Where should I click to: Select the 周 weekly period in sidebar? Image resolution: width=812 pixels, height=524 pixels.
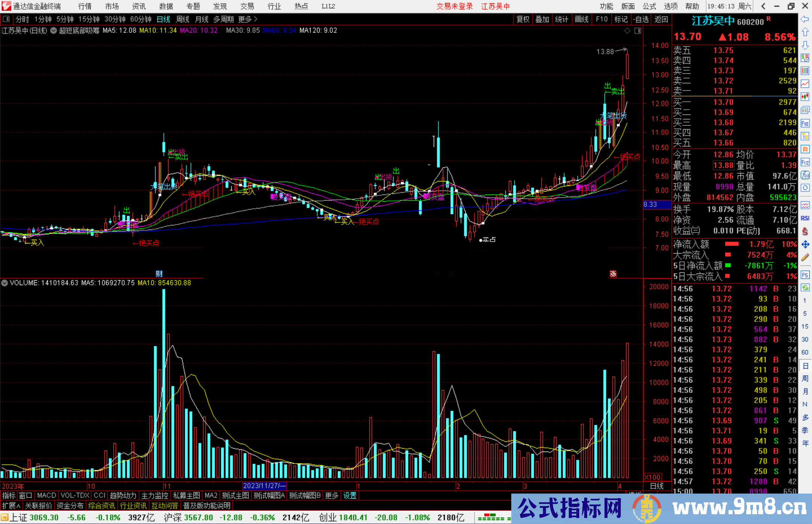click(805, 378)
